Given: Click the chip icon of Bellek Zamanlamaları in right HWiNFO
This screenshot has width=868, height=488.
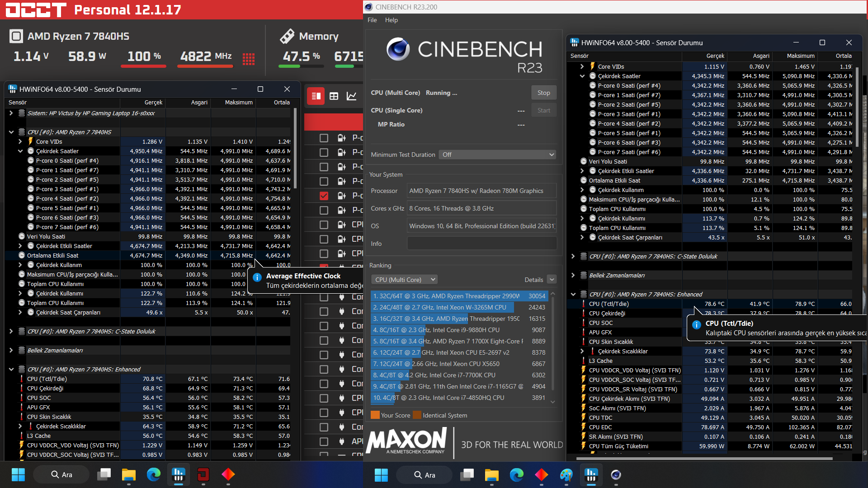Looking at the screenshot, I should pos(584,275).
